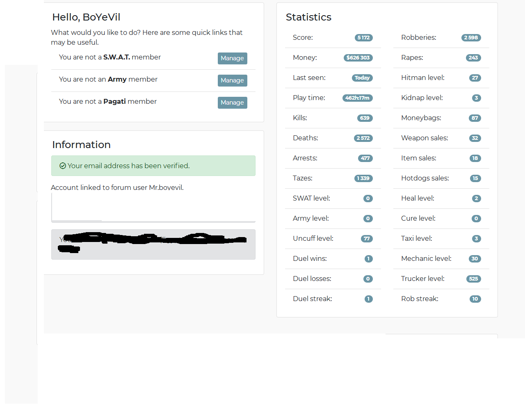Click Manage button for S.W.A.T. membership
Image resolution: width=525 pixels, height=420 pixels.
(232, 58)
